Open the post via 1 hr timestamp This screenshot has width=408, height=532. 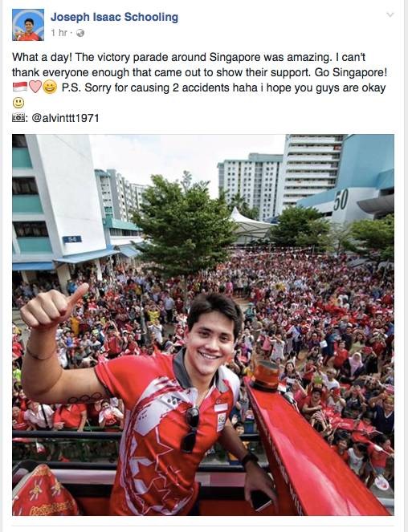click(59, 33)
